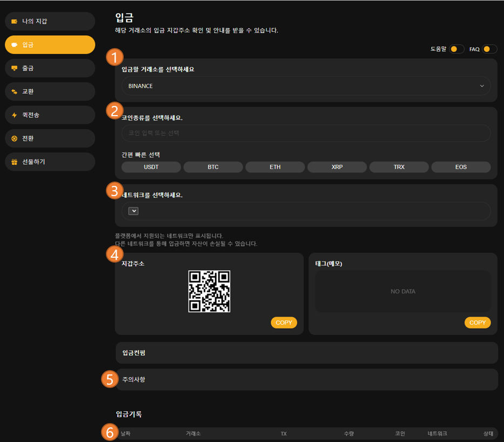
Task: Open the BINANCE exchange dropdown
Action: point(306,86)
